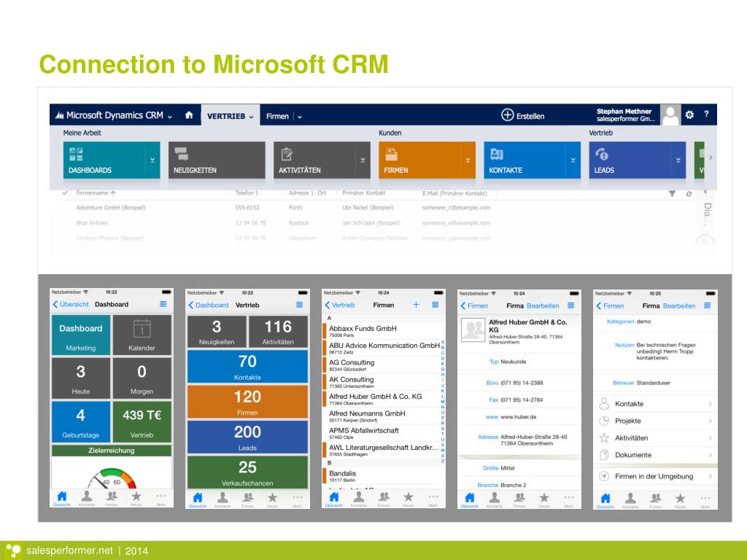This screenshot has width=747, height=560.
Task: Open Firmen in der Umgebung row
Action: pos(656,476)
